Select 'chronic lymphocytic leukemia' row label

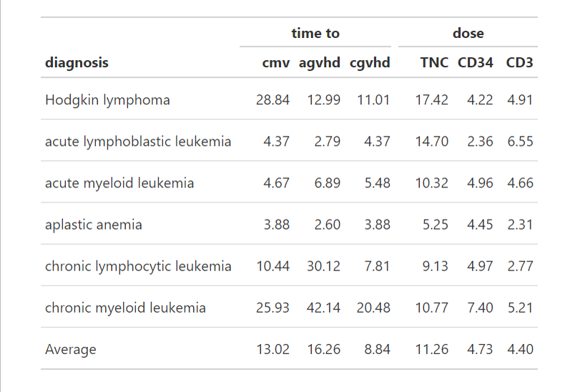coord(138,266)
